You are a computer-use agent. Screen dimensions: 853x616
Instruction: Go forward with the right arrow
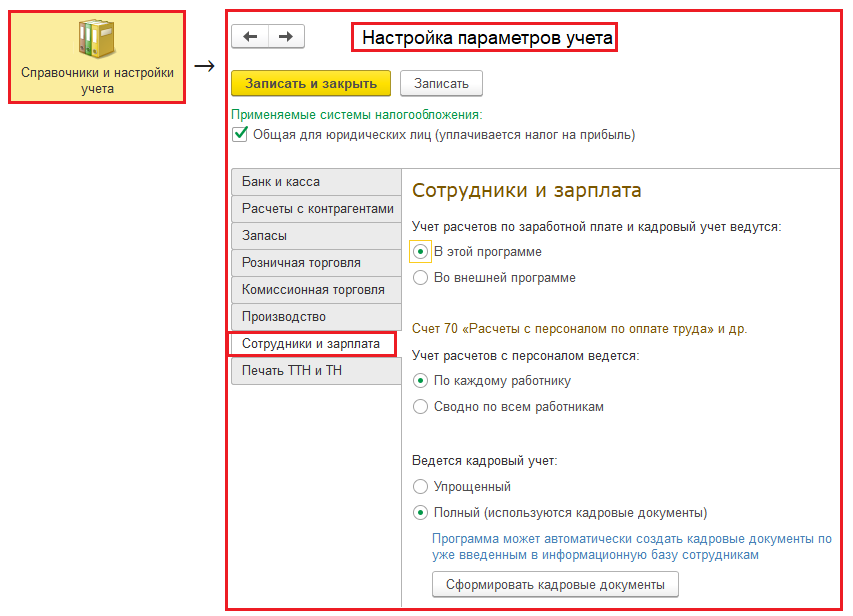click(286, 36)
